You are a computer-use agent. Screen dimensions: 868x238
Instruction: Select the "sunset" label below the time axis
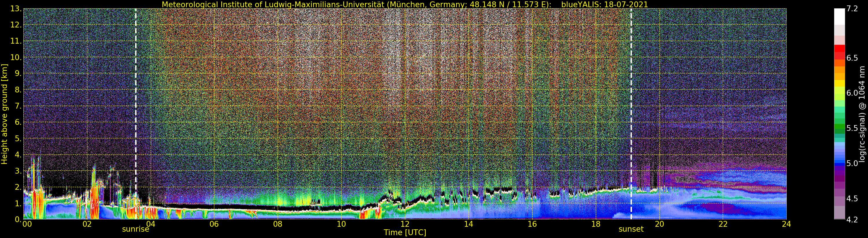coord(631,229)
